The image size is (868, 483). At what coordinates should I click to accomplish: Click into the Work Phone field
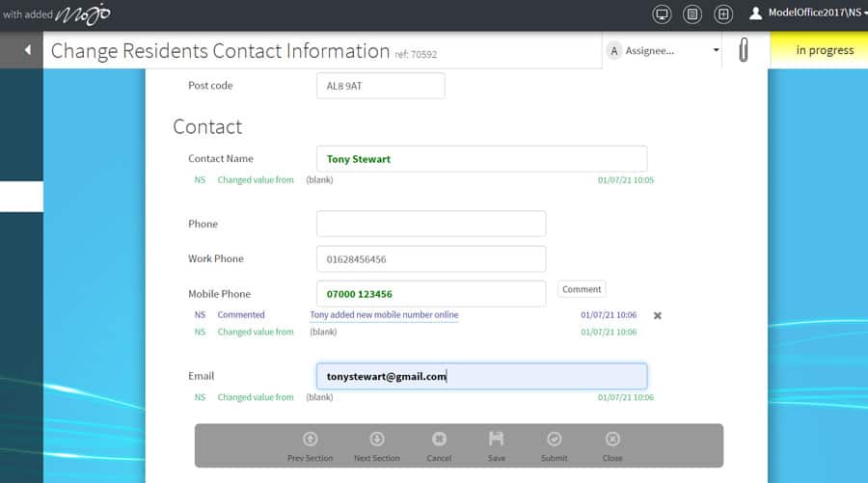coord(430,259)
